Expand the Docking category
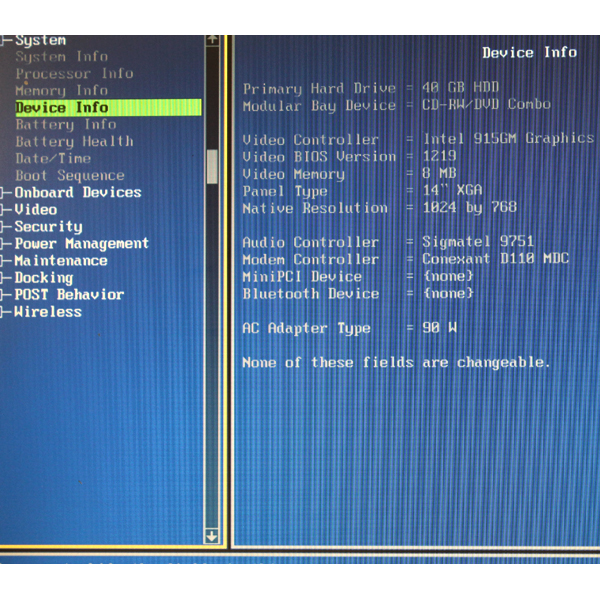This screenshot has width=600, height=600. point(43,278)
